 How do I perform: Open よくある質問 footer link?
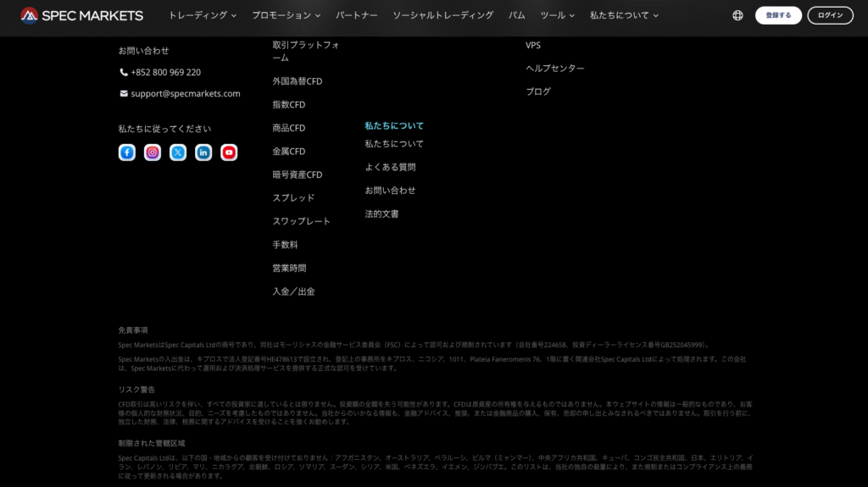coord(390,167)
